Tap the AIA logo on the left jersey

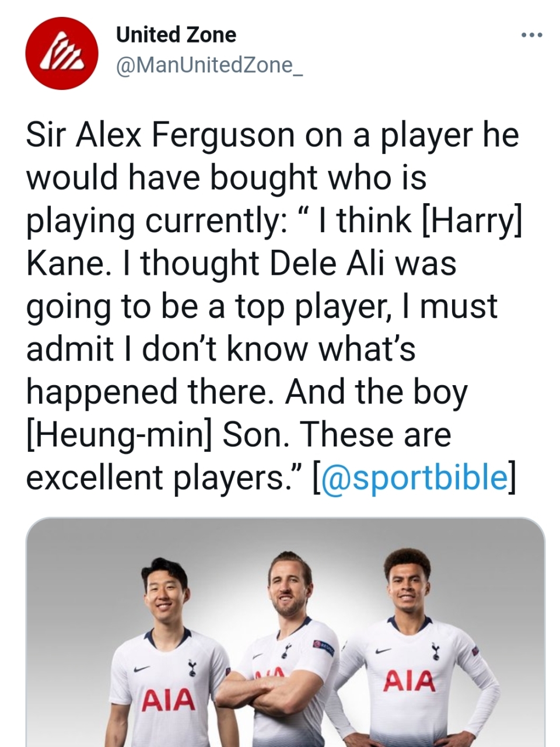(x=169, y=699)
